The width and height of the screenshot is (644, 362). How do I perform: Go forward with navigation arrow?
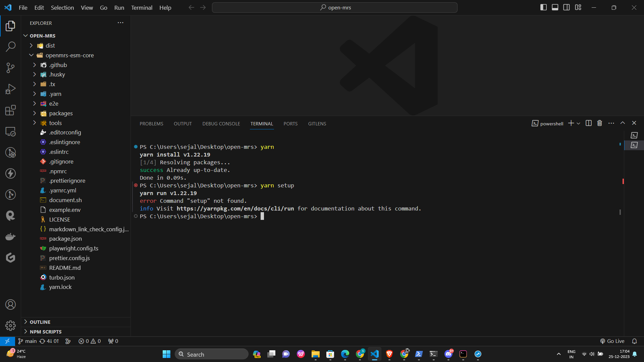[x=203, y=7]
